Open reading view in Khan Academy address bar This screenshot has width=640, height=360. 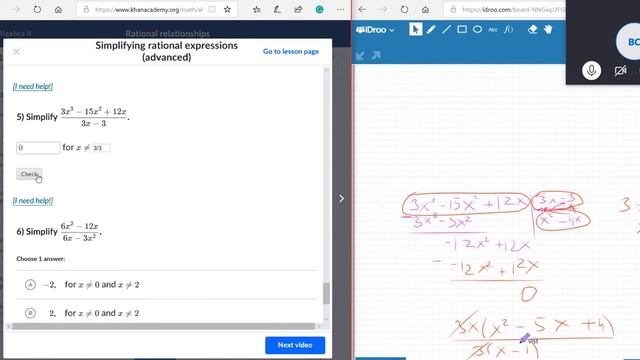click(212, 9)
